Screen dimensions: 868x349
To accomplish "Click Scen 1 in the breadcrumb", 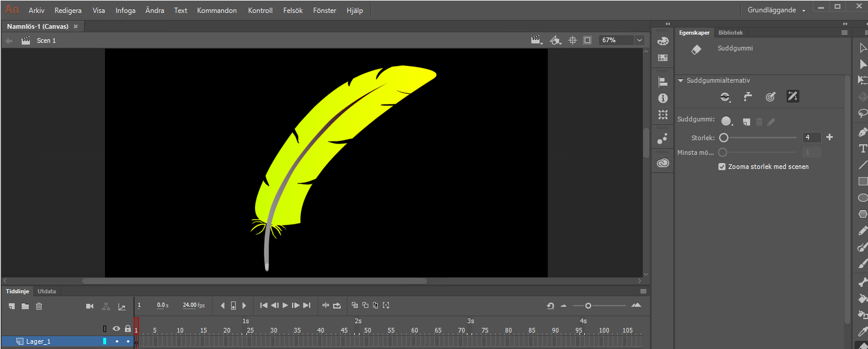I will [46, 40].
